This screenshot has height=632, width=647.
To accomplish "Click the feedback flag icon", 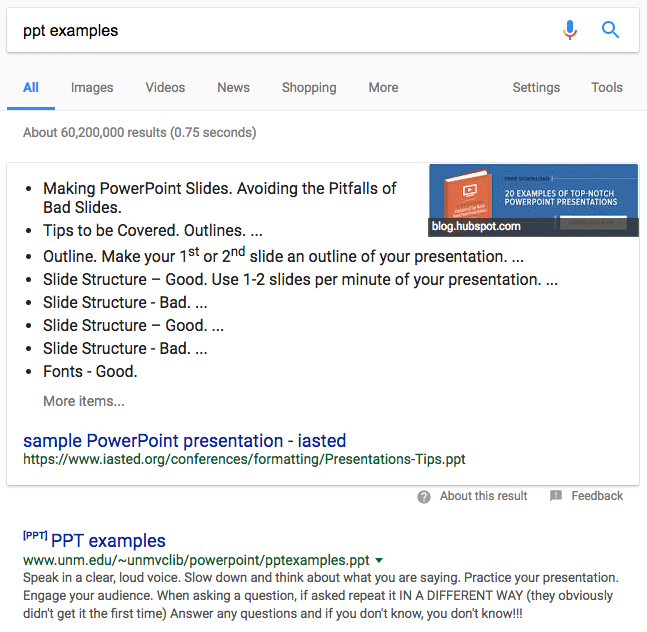I will [556, 496].
